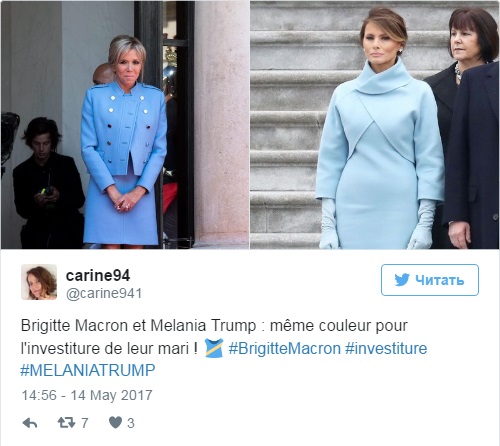Click the retweet count 7
This screenshot has width=500, height=446.
85,423
